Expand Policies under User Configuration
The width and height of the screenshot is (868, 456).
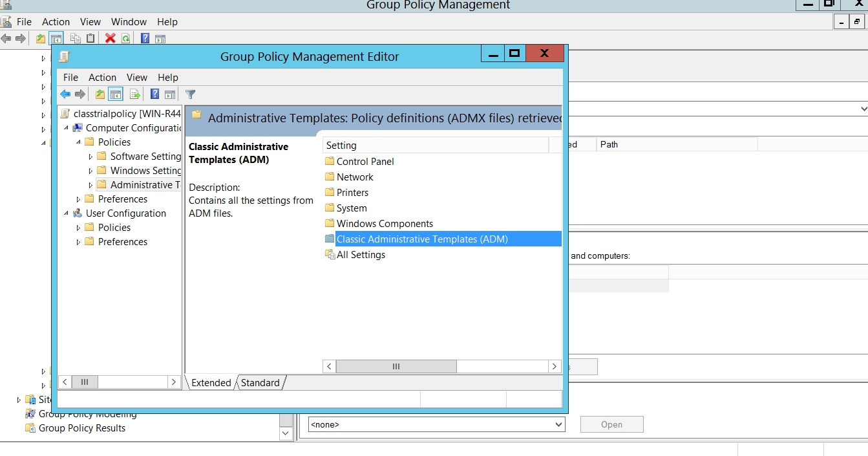click(79, 228)
